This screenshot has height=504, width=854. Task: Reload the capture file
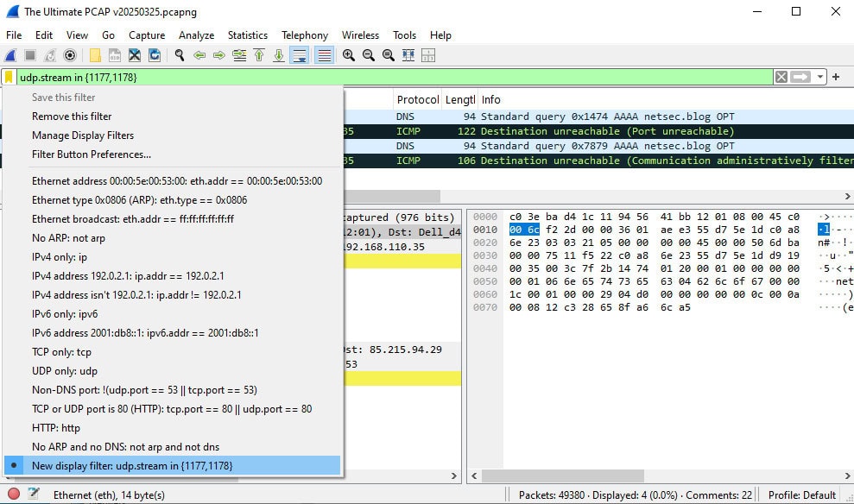pos(155,54)
